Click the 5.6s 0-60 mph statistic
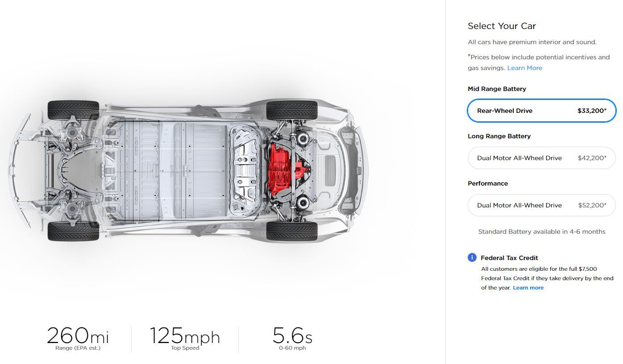623x364 pixels. pos(292,338)
